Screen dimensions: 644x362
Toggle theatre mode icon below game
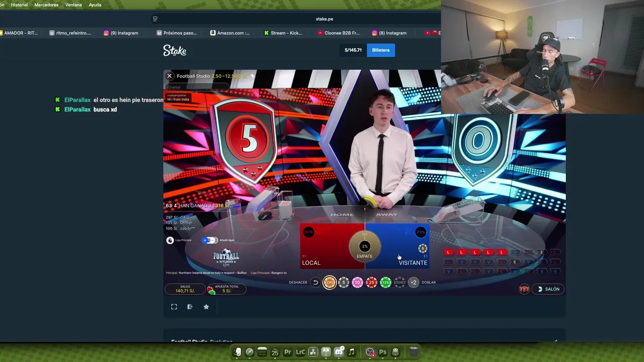[190, 307]
